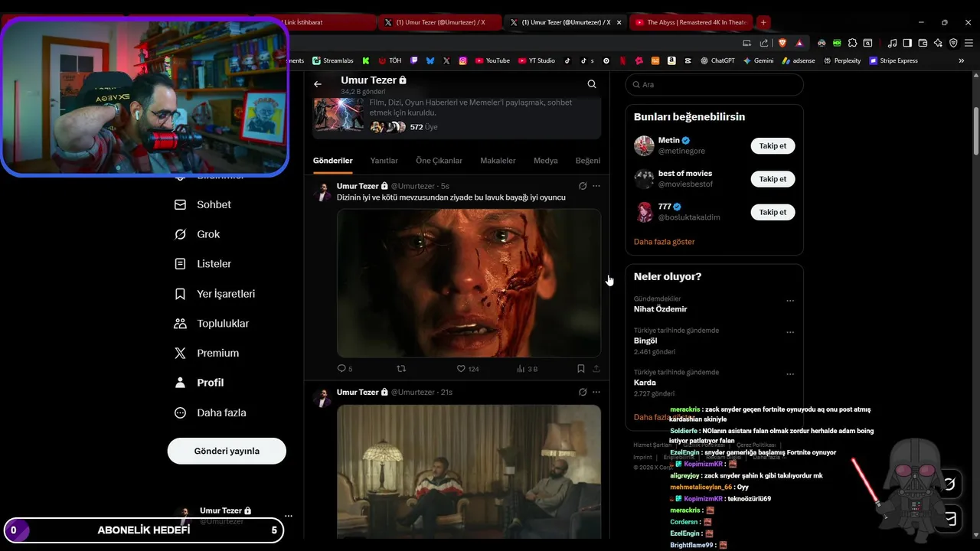Open Brave VPN shield icon
The width and height of the screenshot is (980, 551).
click(x=953, y=43)
